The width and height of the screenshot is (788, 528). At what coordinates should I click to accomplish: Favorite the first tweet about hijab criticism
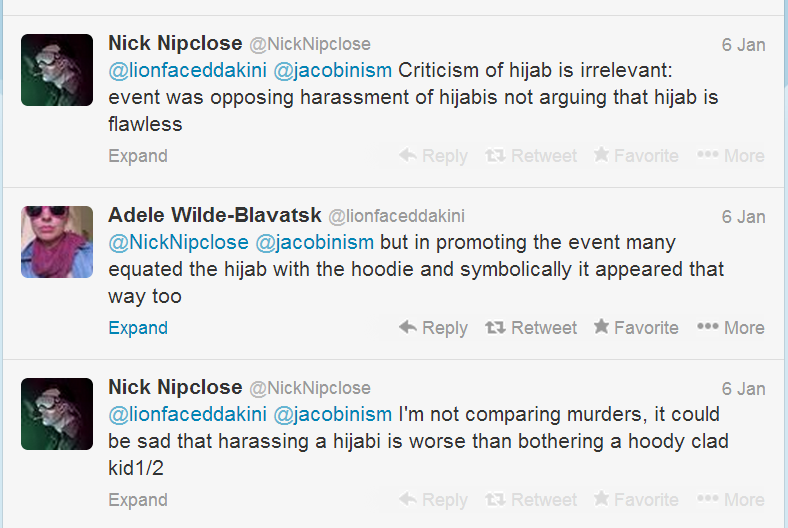coord(636,156)
